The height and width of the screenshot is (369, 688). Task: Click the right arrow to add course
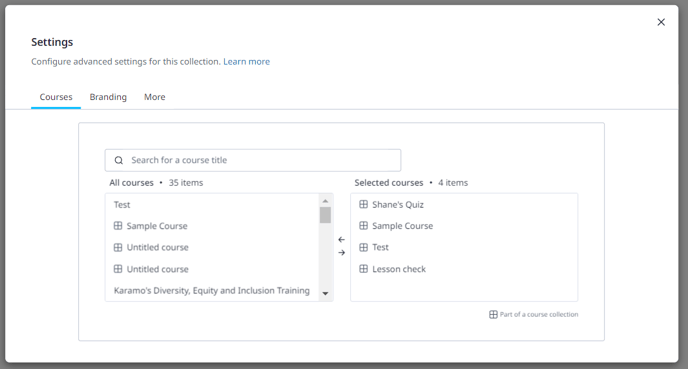click(x=341, y=253)
